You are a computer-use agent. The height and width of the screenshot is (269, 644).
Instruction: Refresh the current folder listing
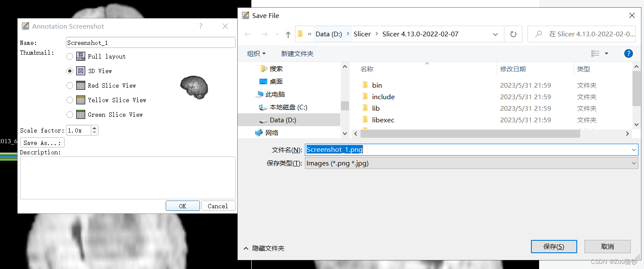point(513,34)
